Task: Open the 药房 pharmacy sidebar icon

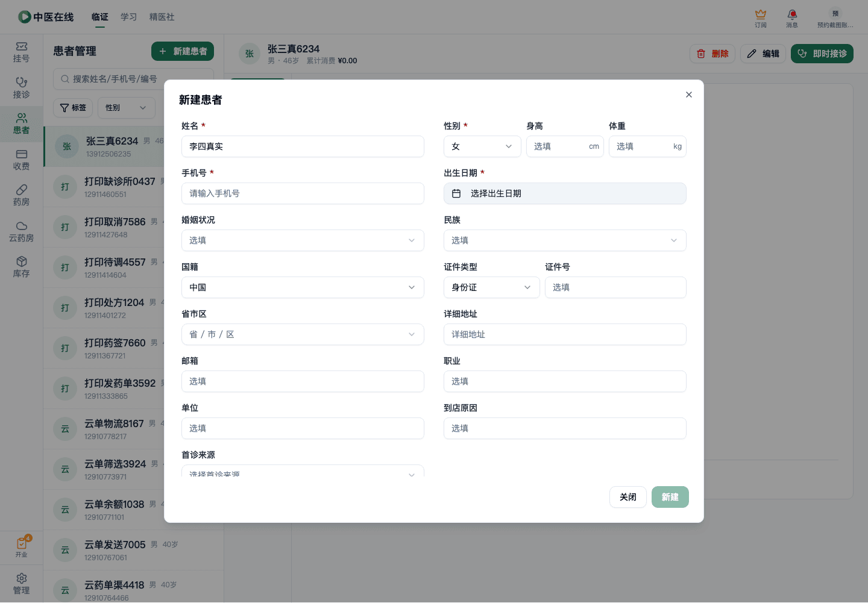Action: point(21,196)
